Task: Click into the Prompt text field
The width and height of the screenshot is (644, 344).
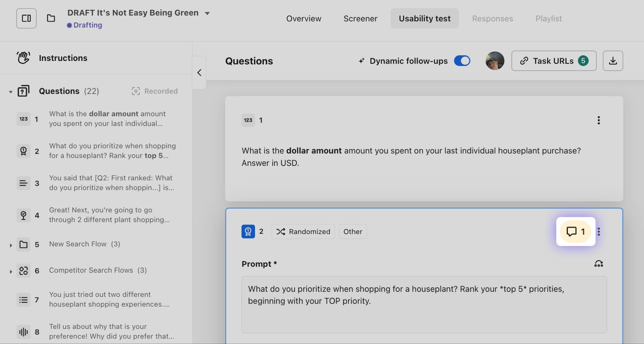Action: [424, 304]
